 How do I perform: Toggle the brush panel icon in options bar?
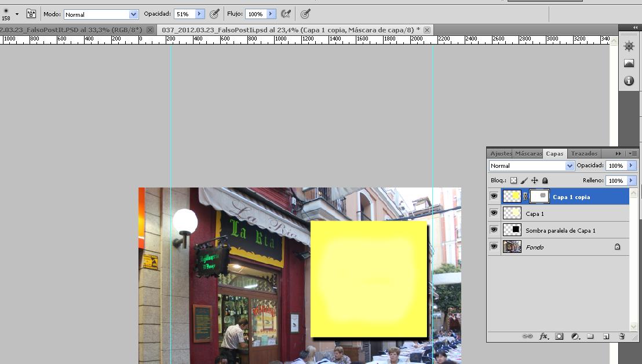pos(31,14)
